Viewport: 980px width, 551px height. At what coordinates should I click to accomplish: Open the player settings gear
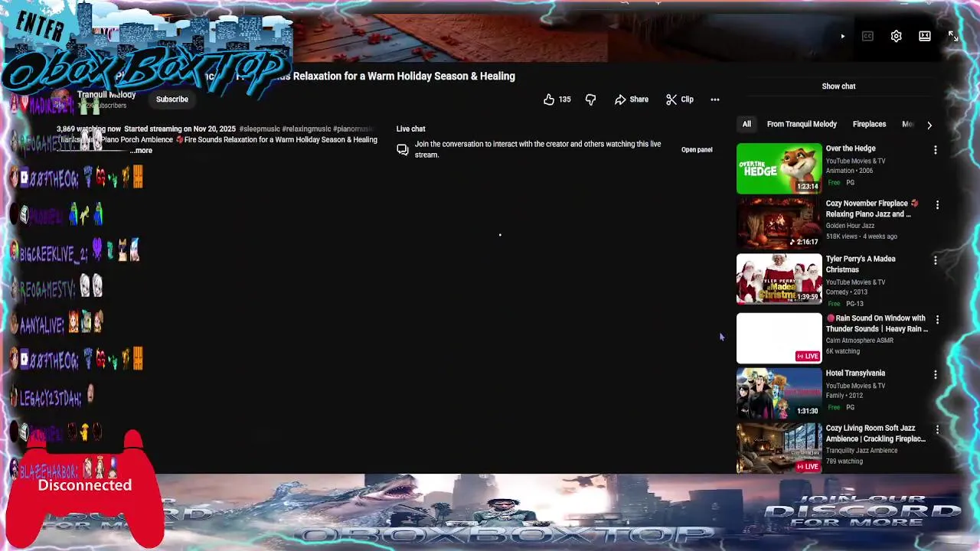896,36
